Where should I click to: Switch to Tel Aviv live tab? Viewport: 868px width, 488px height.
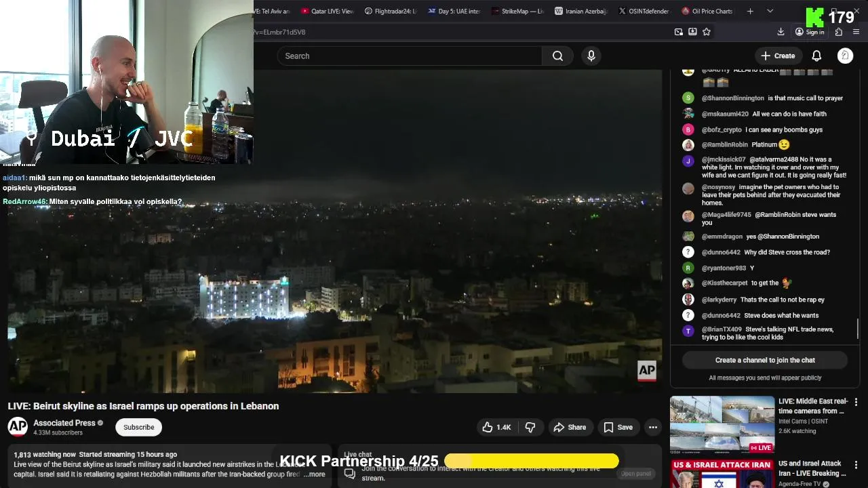(273, 11)
